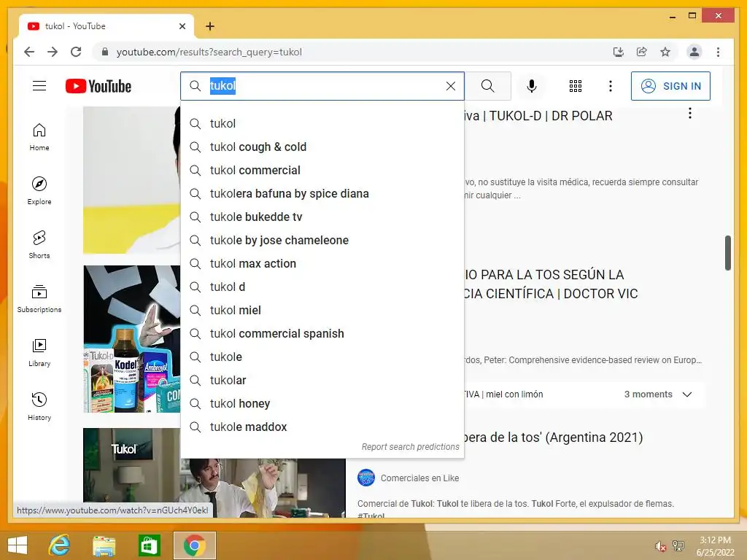Open video thumbnail with Kodel medicine boxes
Image resolution: width=747 pixels, height=560 pixels.
(x=132, y=339)
